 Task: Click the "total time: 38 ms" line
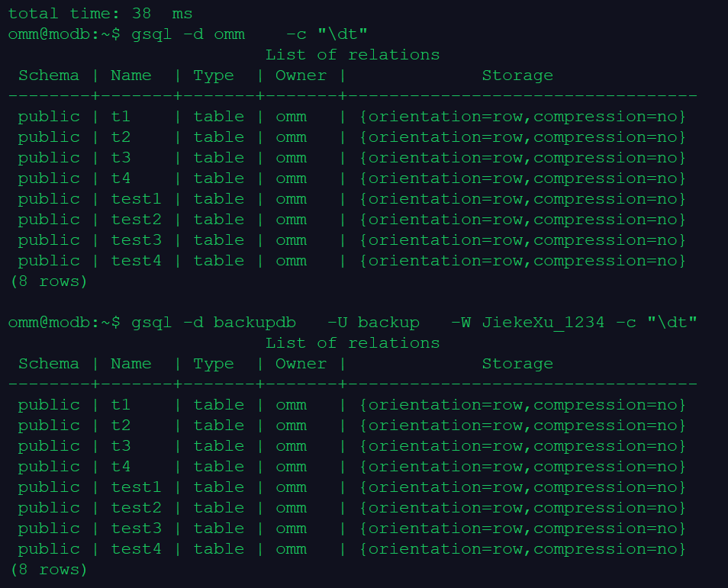[100, 13]
